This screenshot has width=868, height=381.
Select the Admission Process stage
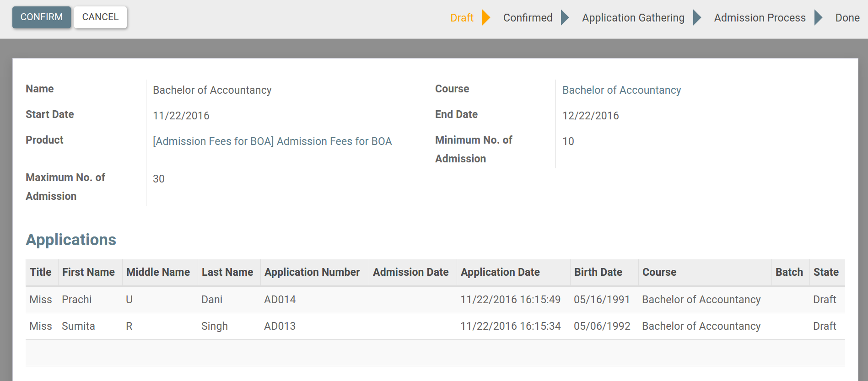coord(760,18)
